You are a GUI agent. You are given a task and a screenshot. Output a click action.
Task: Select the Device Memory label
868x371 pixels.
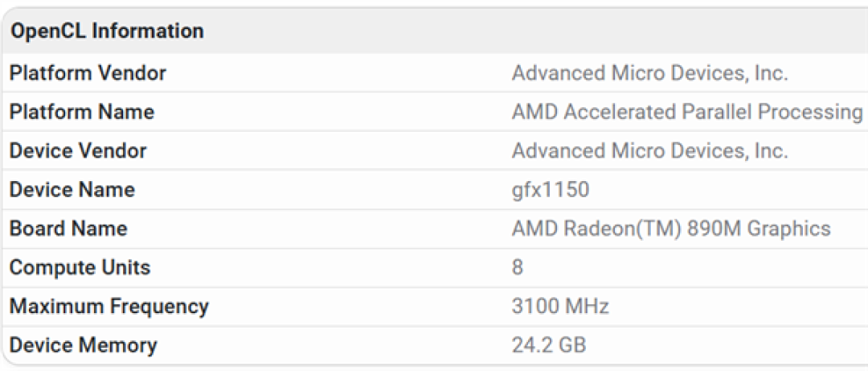pyautogui.click(x=83, y=345)
